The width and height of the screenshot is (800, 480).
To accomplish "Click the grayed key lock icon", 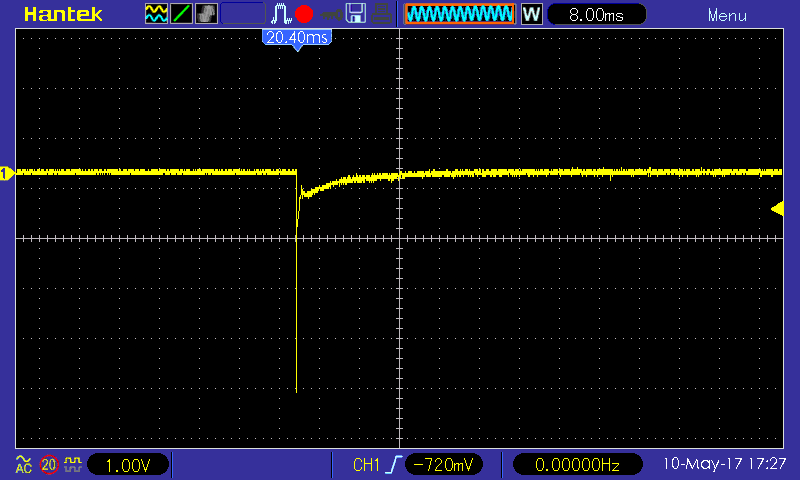I will point(332,15).
